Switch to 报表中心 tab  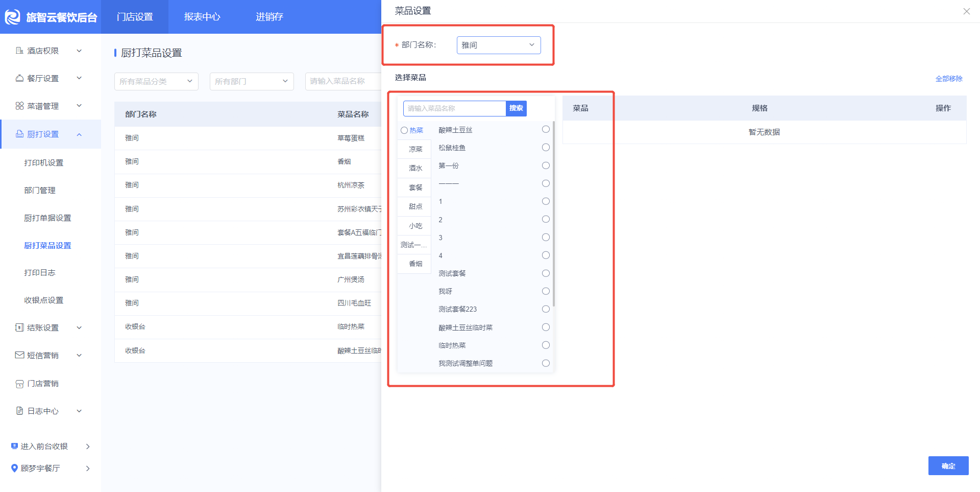202,17
